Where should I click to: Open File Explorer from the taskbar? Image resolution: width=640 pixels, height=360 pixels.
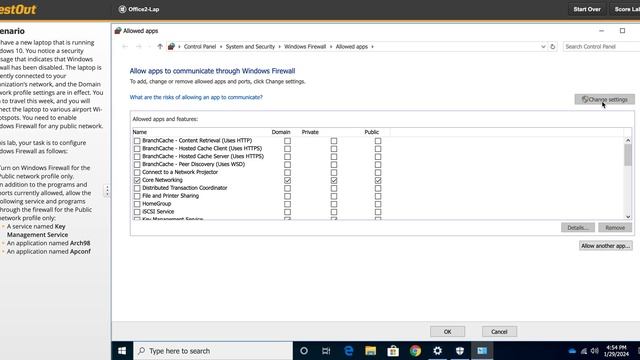(371, 351)
